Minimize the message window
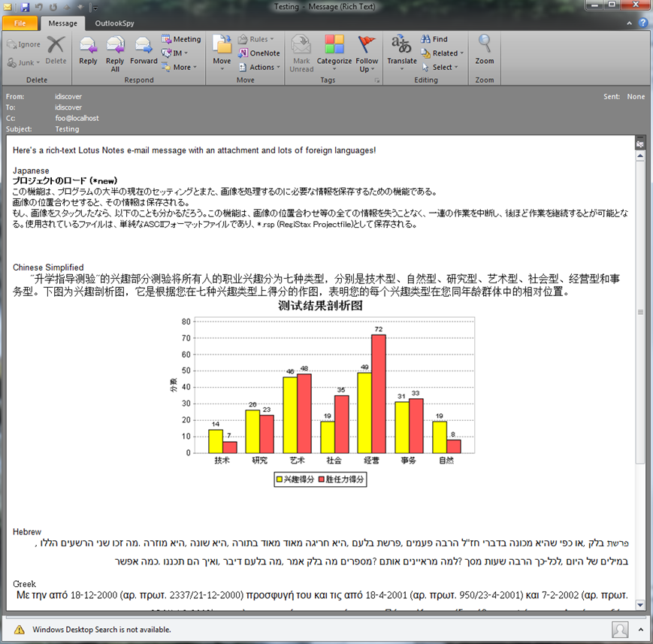 click(594, 5)
